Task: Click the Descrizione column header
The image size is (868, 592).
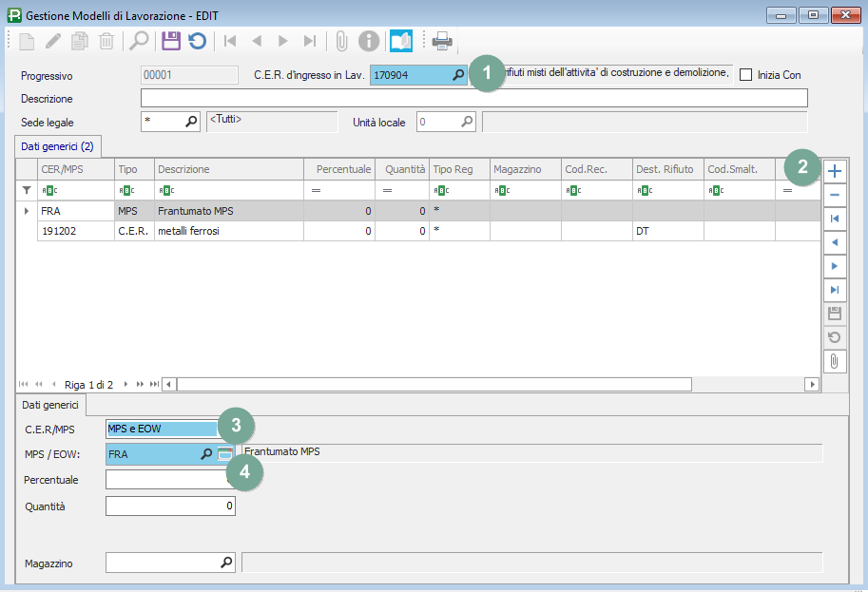Action: (x=228, y=169)
